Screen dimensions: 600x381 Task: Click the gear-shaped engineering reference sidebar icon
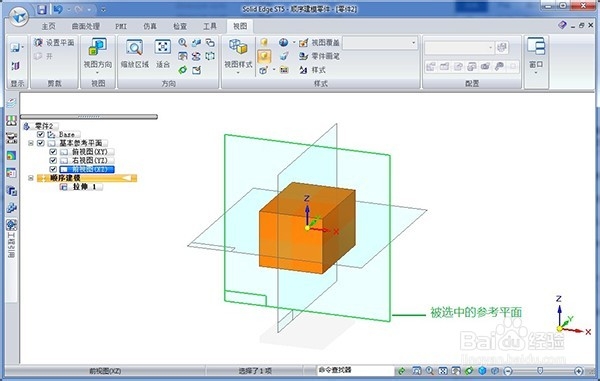pos(11,225)
